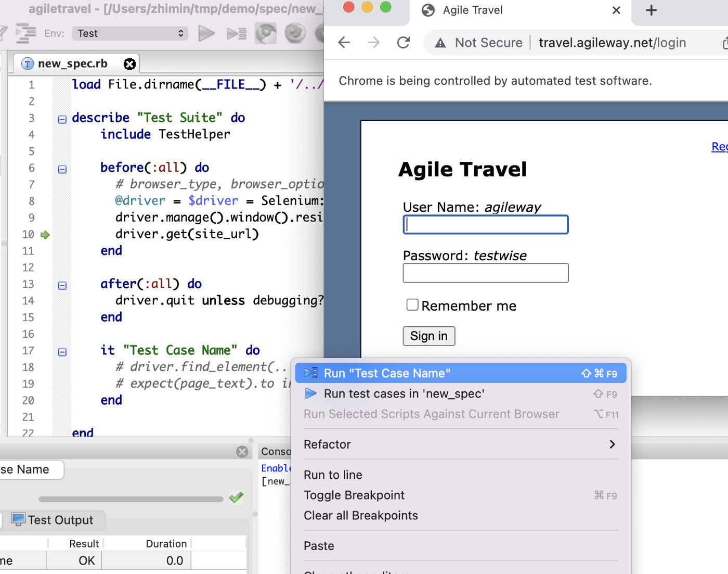Open a new Chrome tab with plus icon
The height and width of the screenshot is (574, 728).
coord(651,10)
